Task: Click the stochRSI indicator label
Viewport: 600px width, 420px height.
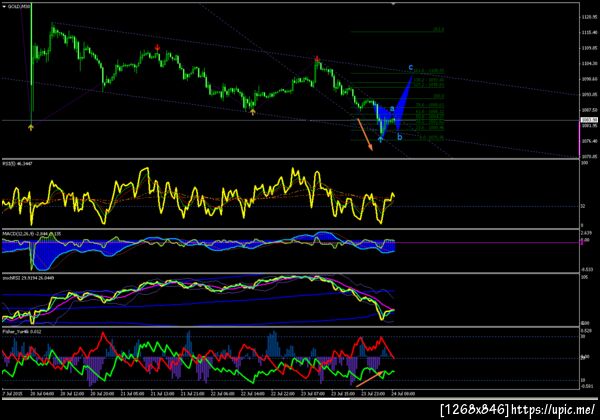Action: tap(29, 278)
